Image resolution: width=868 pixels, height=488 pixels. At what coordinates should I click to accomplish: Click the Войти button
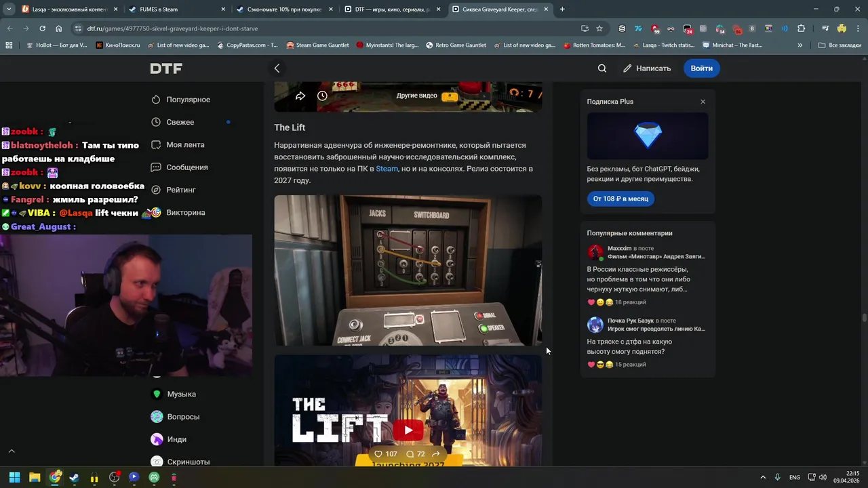click(701, 68)
